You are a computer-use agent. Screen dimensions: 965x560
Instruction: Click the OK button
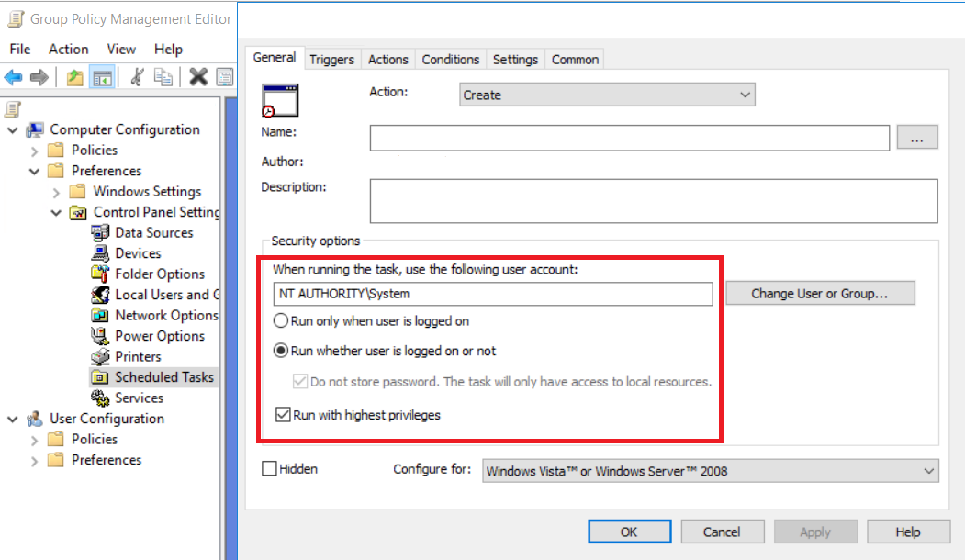tap(629, 532)
